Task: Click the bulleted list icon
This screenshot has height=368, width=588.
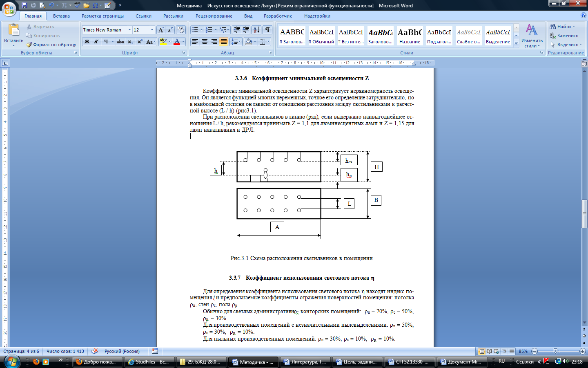Action: [195, 30]
